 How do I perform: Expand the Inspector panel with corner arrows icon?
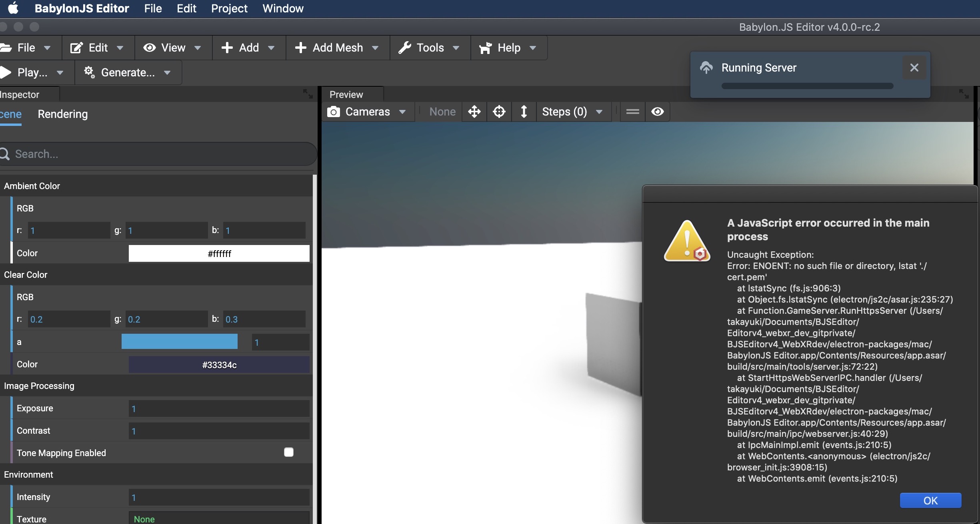308,94
